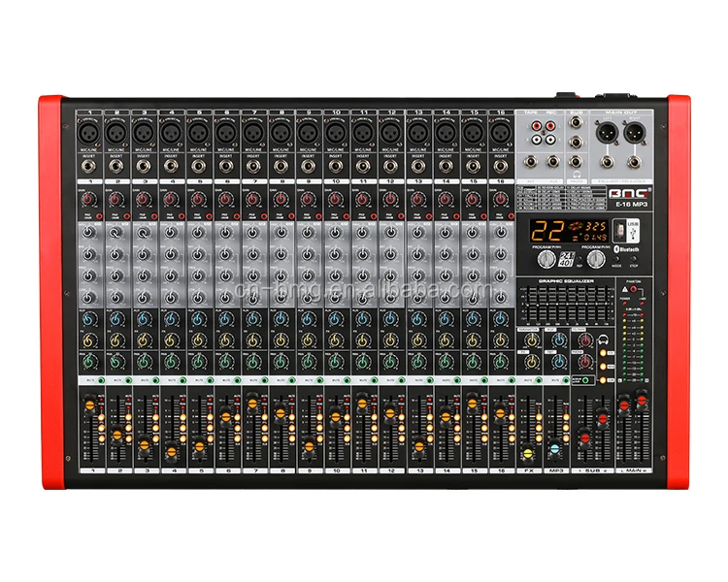The height and width of the screenshot is (582, 728).
Task: Click the channel 2 blue AUX knob
Action: click(116, 319)
